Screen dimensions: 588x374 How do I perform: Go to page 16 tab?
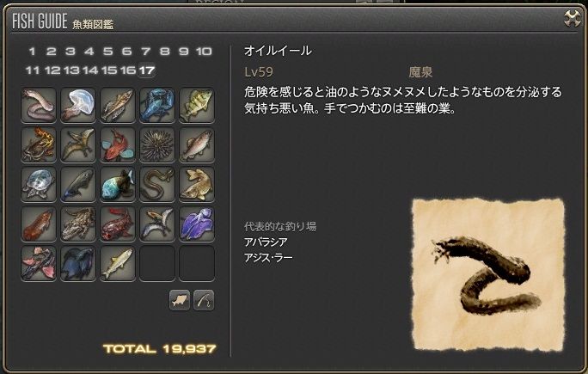pos(128,71)
